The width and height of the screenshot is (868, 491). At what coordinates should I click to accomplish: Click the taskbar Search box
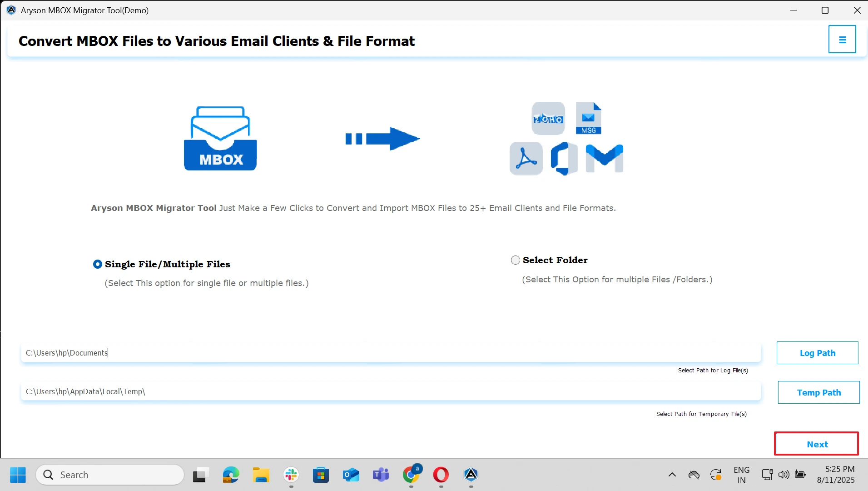(110, 475)
